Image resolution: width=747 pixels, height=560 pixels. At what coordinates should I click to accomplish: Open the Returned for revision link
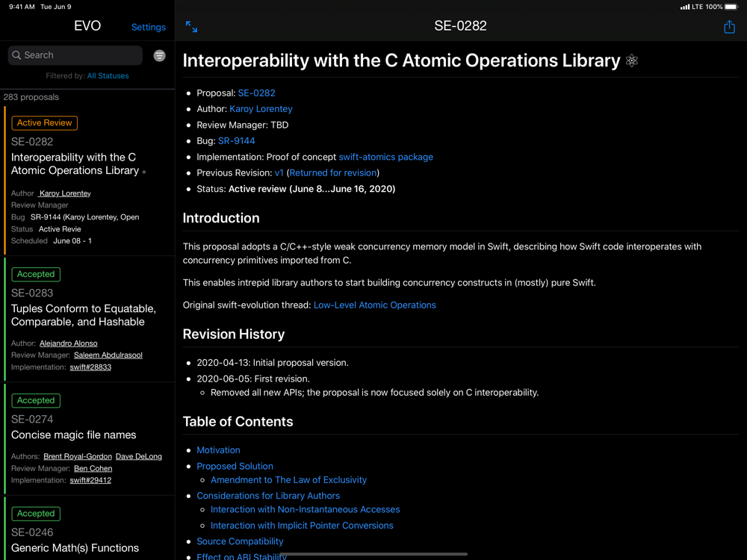(333, 173)
